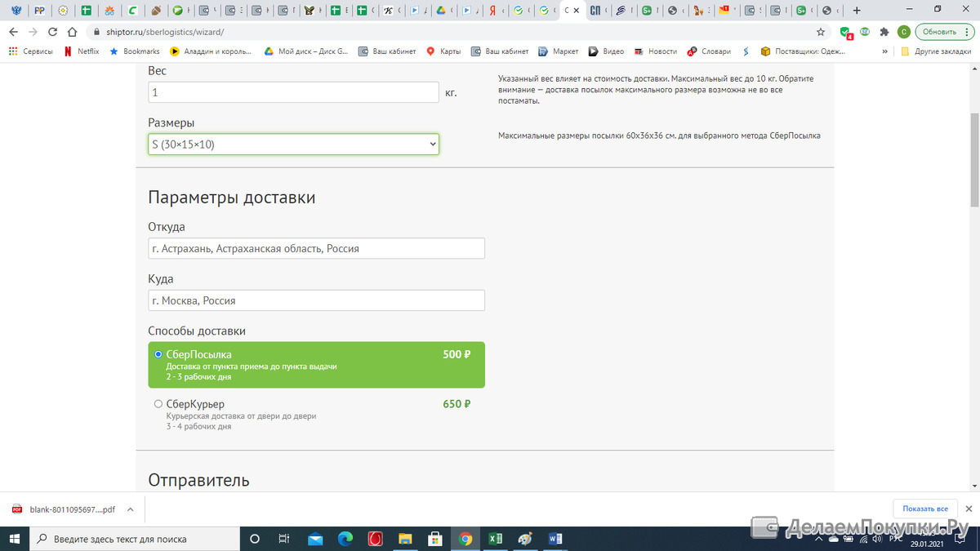This screenshot has width=980, height=551.
Task: Close the active shiptor tab
Action: click(577, 11)
